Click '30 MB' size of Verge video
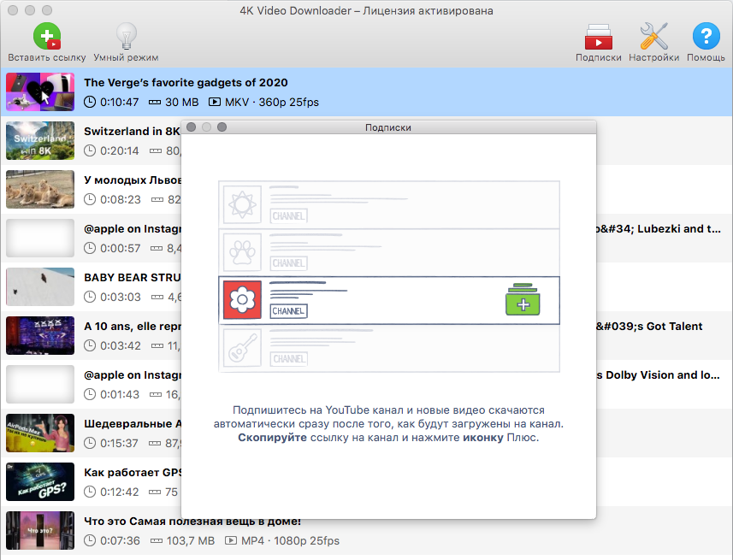The image size is (733, 560). 182,103
